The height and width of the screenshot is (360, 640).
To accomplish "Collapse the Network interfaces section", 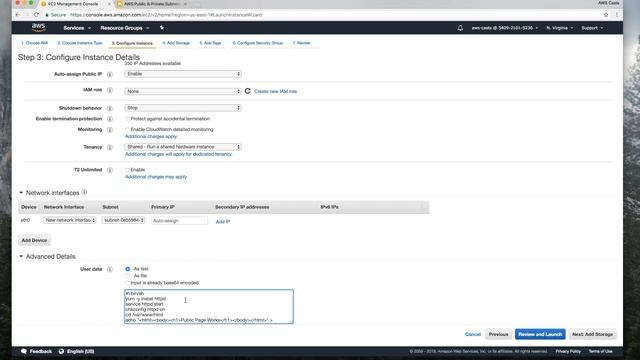I will tap(21, 192).
